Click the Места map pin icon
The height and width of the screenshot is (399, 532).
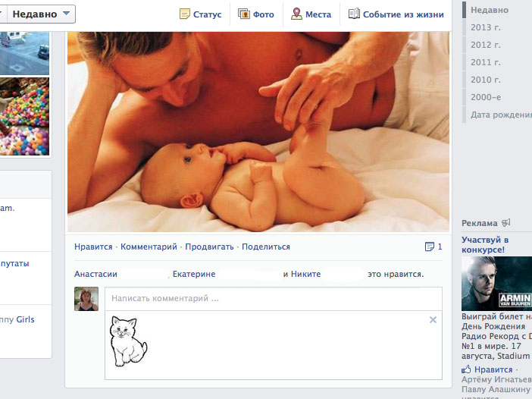(297, 14)
